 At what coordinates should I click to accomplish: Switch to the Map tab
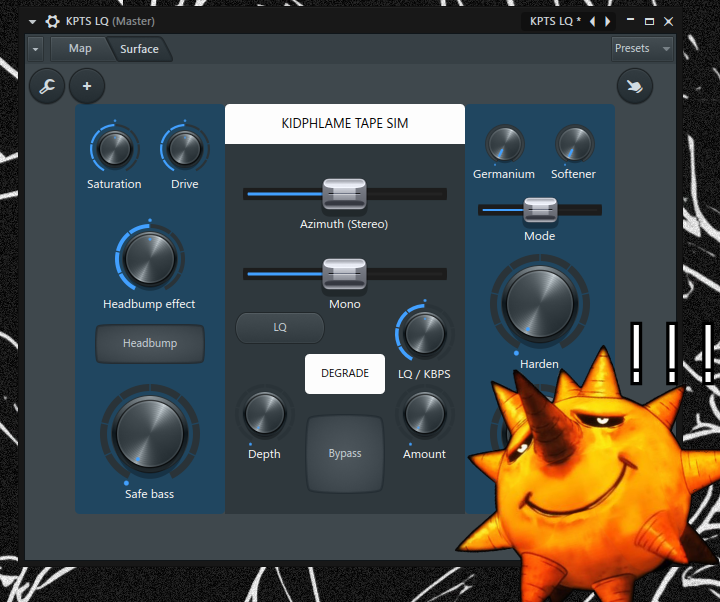[x=80, y=48]
